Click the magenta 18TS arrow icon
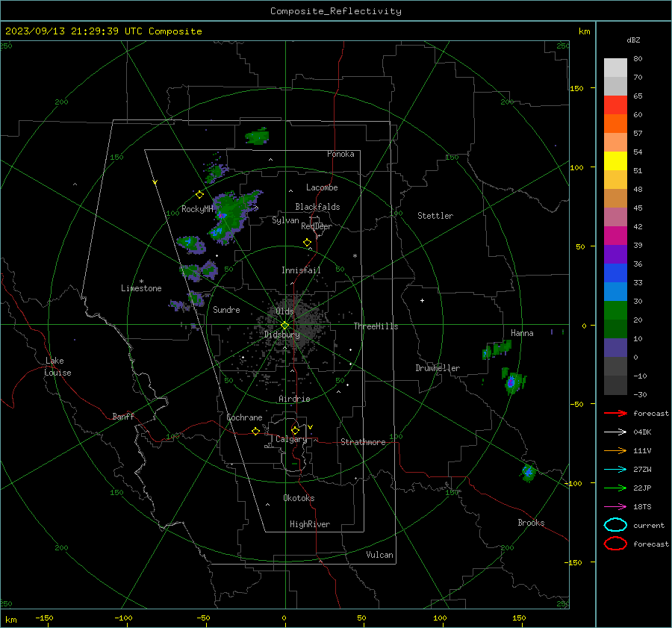Viewport: 672px width, 628px height. (x=615, y=507)
